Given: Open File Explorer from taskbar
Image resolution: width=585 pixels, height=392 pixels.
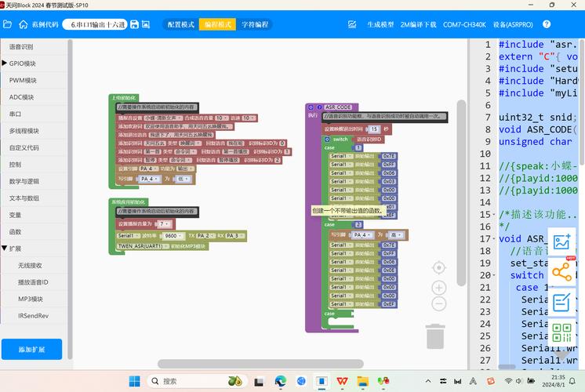Looking at the screenshot, I should [x=362, y=381].
